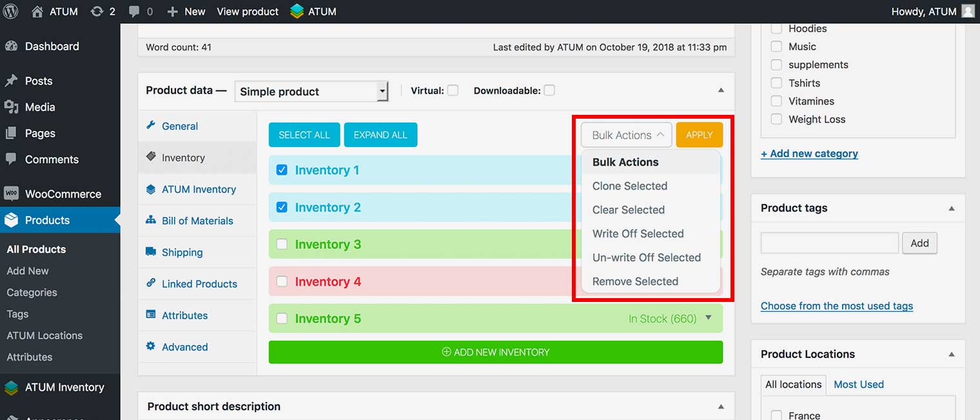The height and width of the screenshot is (420, 980).
Task: Open the comments bubble icon in top bar
Action: click(134, 12)
